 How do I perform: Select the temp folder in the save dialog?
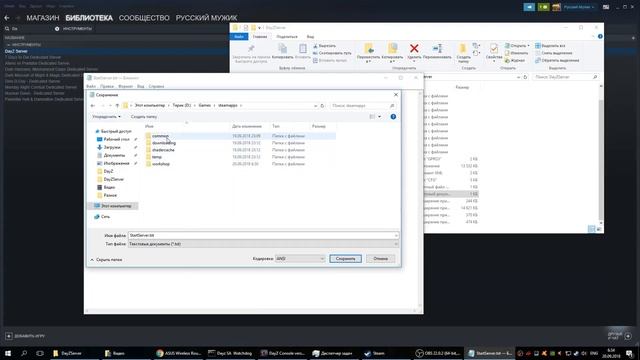coord(157,157)
